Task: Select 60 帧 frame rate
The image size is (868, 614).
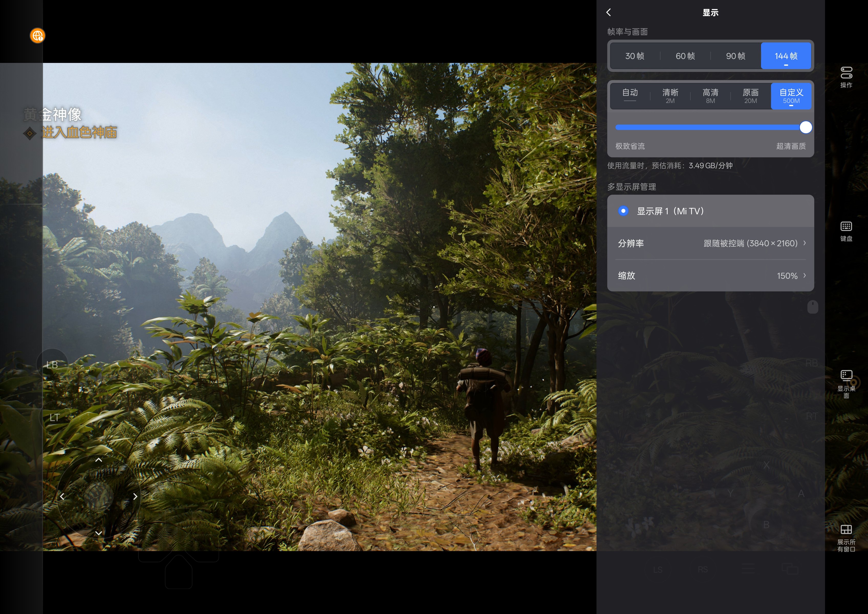Action: point(685,56)
